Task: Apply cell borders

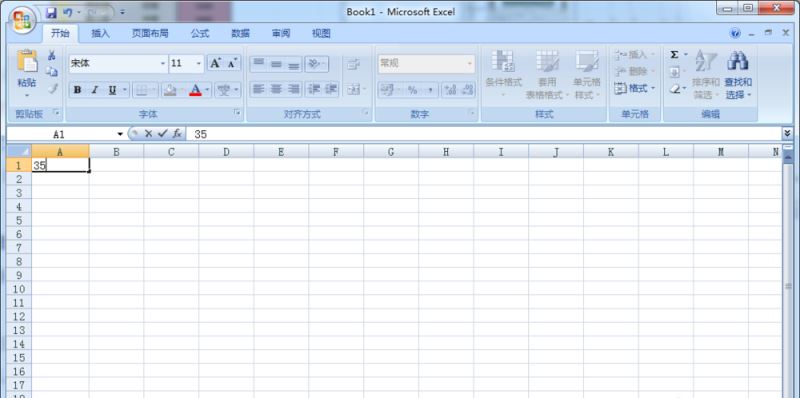Action: (141, 90)
